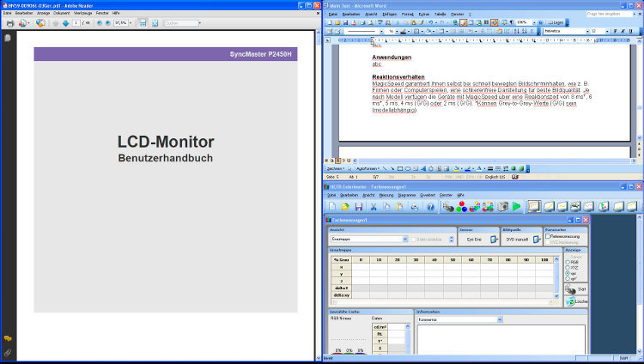This screenshot has width=644, height=364.
Task: Enable the Referenzmessung checkbox in HCFR
Action: coord(548,236)
